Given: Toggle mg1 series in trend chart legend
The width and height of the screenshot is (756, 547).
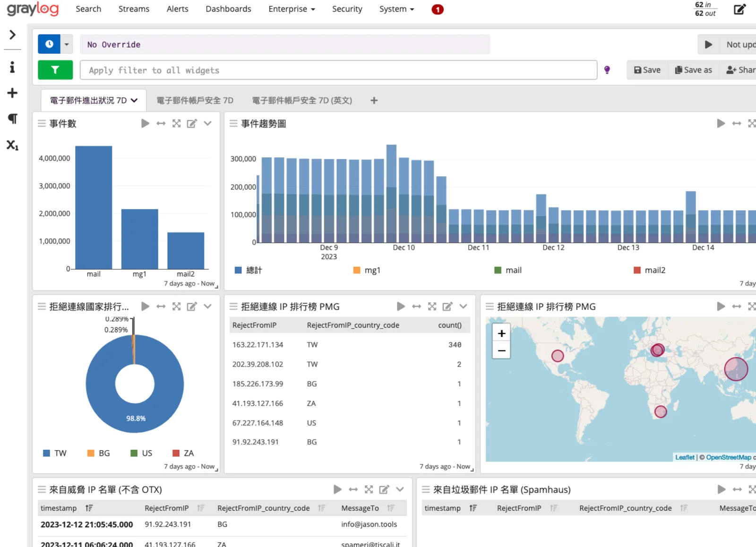Looking at the screenshot, I should 367,270.
